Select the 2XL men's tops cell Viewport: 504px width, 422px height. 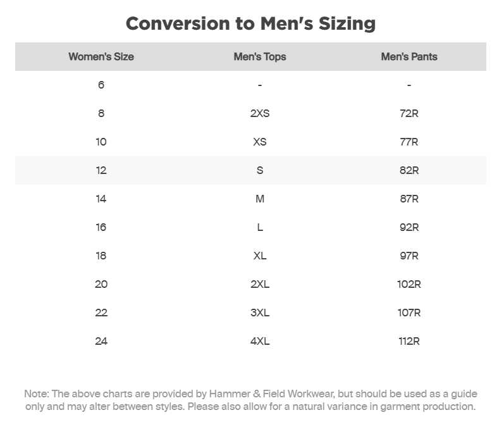click(260, 284)
